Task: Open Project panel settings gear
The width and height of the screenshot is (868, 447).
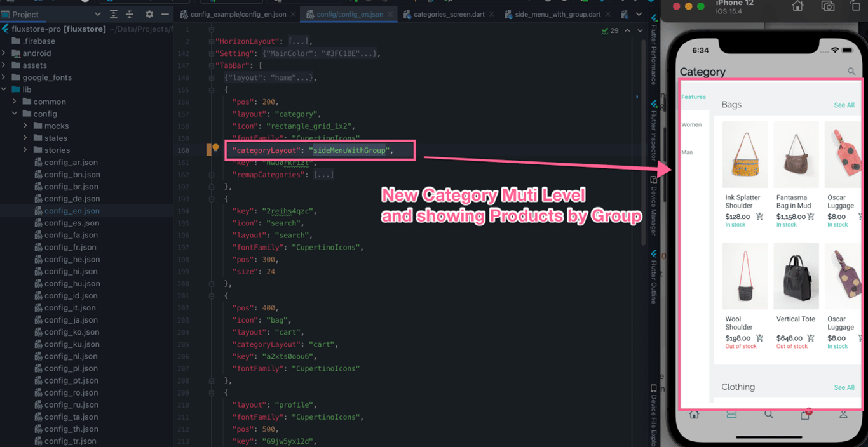Action: [149, 14]
